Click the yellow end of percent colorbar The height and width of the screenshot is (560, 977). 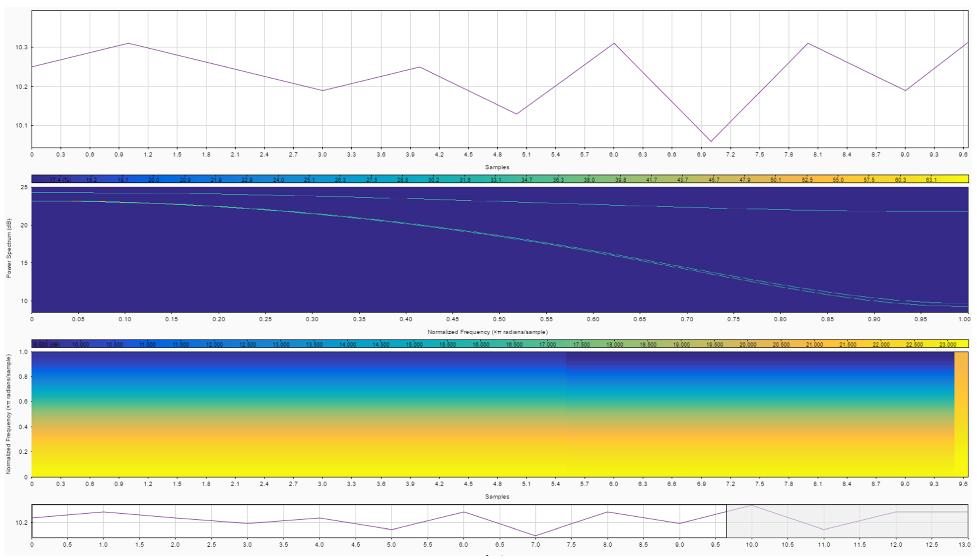pos(958,179)
